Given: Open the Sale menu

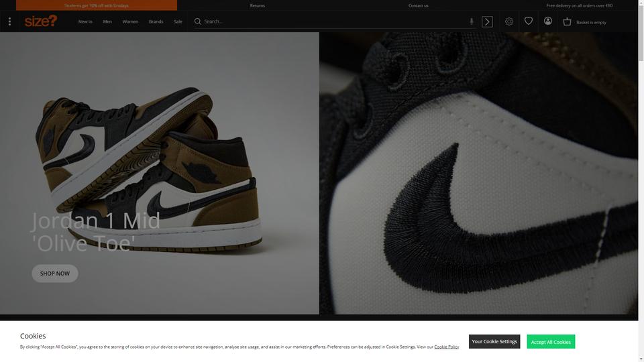Looking at the screenshot, I should [178, 21].
